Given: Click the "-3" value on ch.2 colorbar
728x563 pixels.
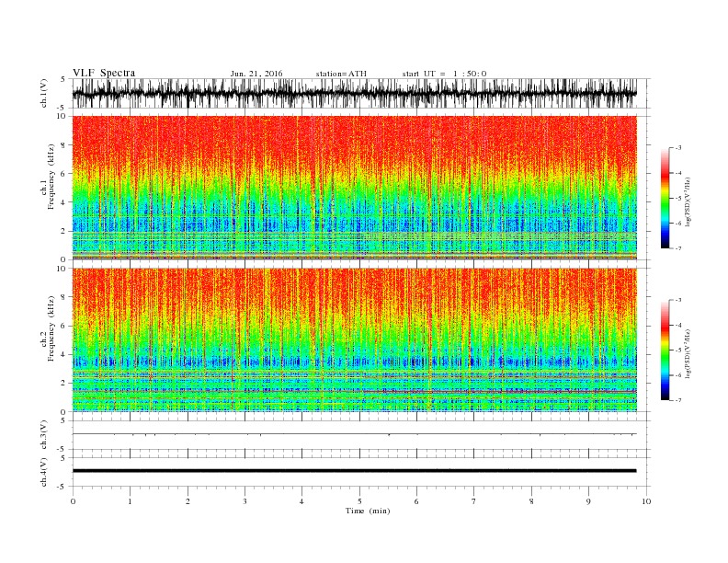Looking at the screenshot, I should [678, 300].
